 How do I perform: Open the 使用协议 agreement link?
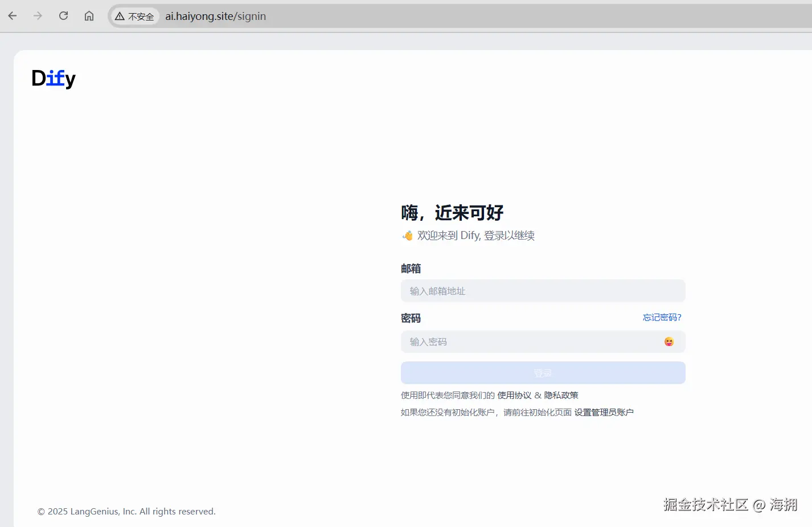[x=512, y=394]
